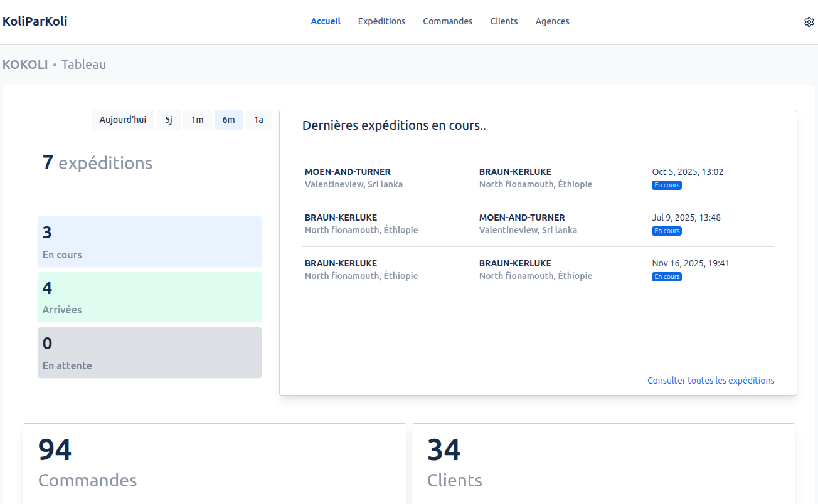Navigate to Commandes page

[x=447, y=21]
